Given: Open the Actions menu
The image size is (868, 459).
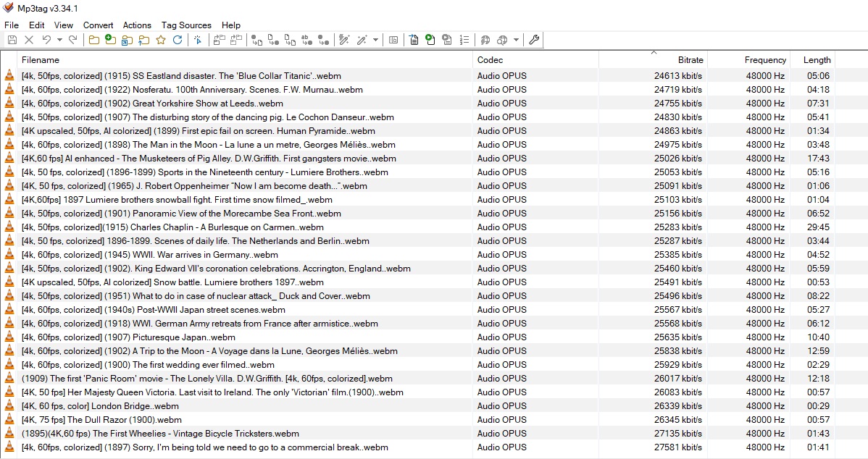Looking at the screenshot, I should 137,25.
